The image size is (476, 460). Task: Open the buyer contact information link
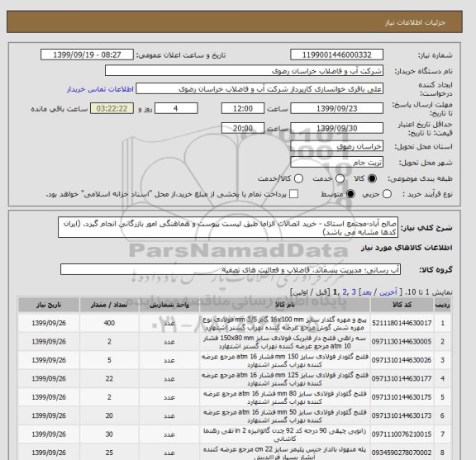pyautogui.click(x=100, y=89)
